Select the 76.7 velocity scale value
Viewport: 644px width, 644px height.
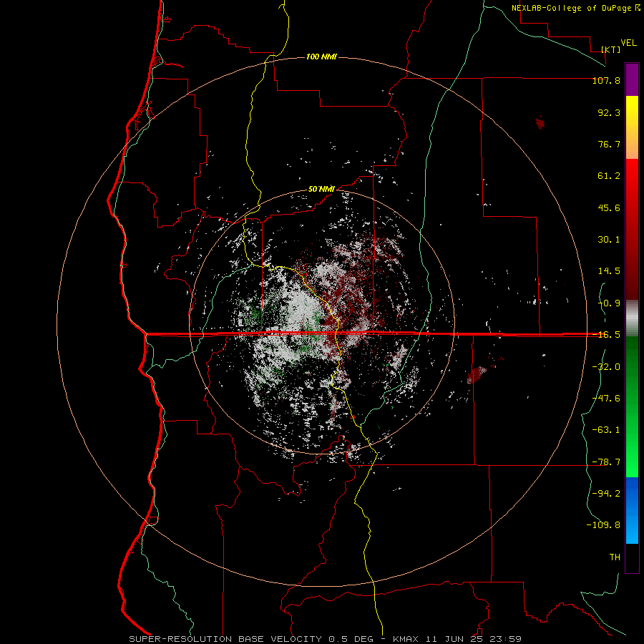tap(609, 144)
